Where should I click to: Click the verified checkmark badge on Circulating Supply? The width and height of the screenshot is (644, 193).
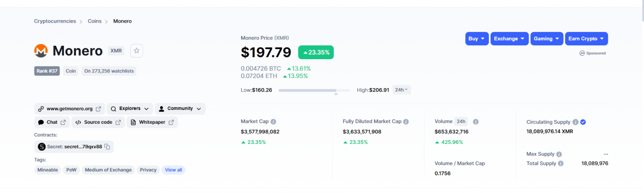click(583, 122)
